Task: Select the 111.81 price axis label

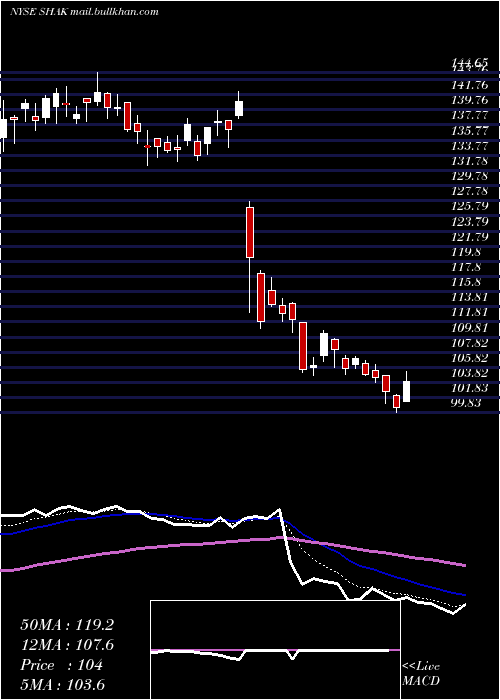Action: click(469, 312)
